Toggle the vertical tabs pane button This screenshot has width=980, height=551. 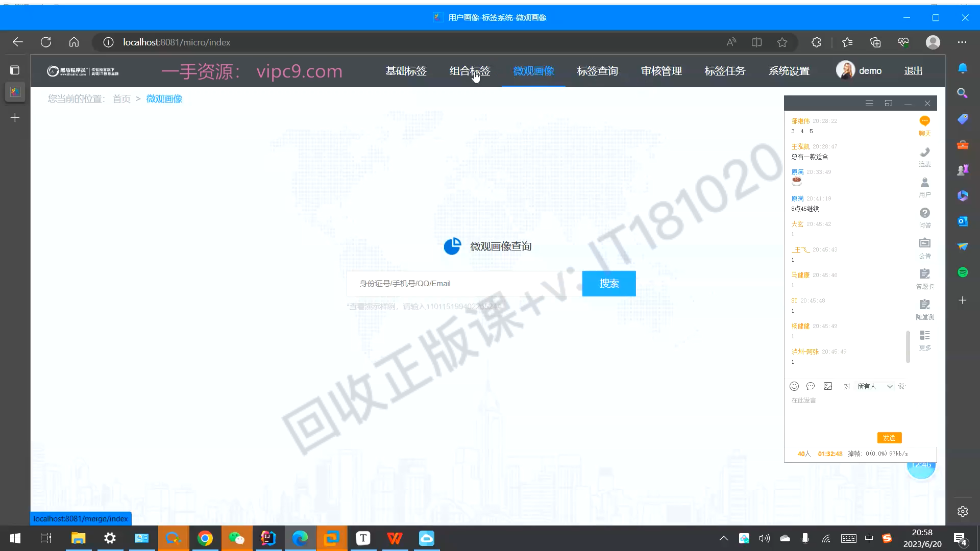click(15, 70)
